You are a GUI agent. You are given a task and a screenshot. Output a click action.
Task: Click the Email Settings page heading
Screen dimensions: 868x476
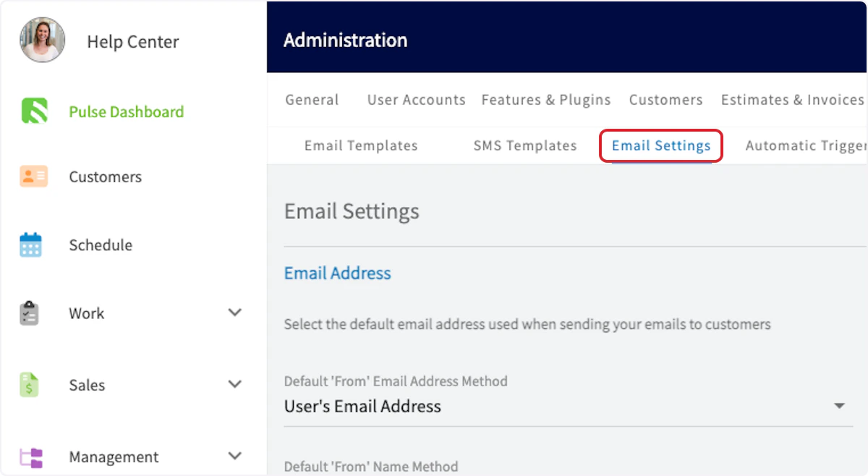pyautogui.click(x=352, y=211)
